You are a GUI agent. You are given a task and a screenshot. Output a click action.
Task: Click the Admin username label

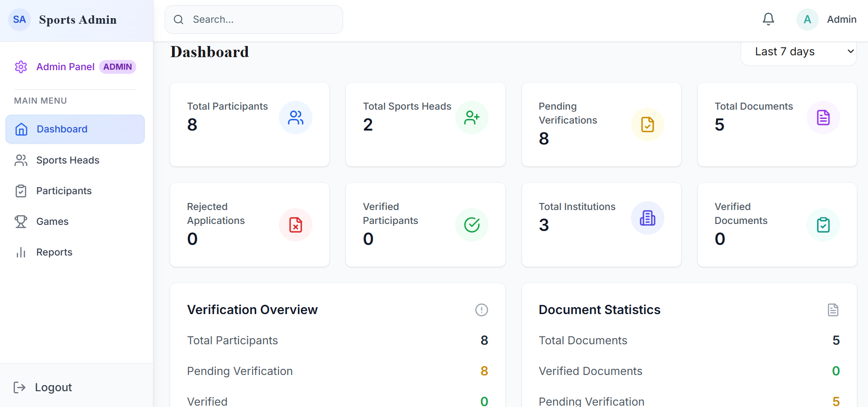841,20
